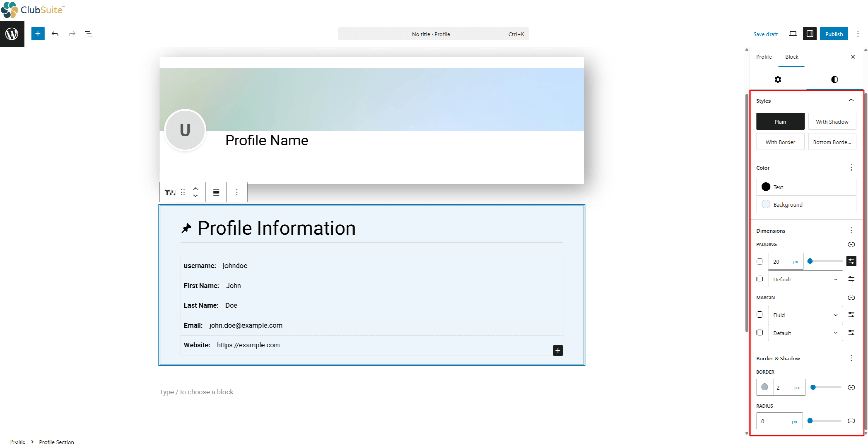
Task: Click the Undo arrow in the top toolbar
Action: (55, 34)
